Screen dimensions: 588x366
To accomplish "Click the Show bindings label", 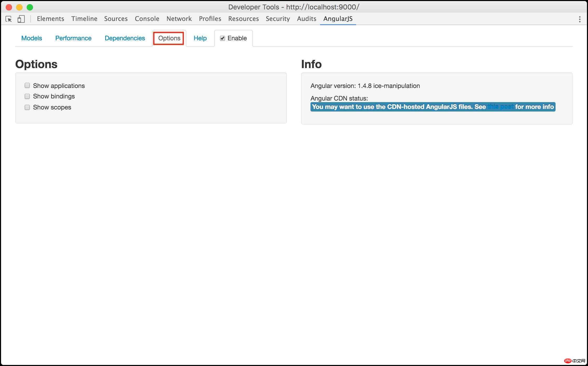I will [x=54, y=96].
